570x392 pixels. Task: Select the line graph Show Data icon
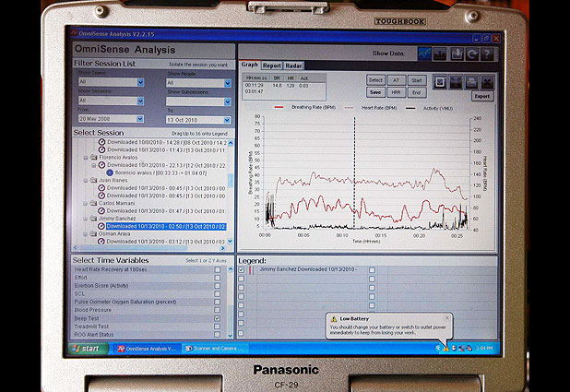[x=424, y=53]
